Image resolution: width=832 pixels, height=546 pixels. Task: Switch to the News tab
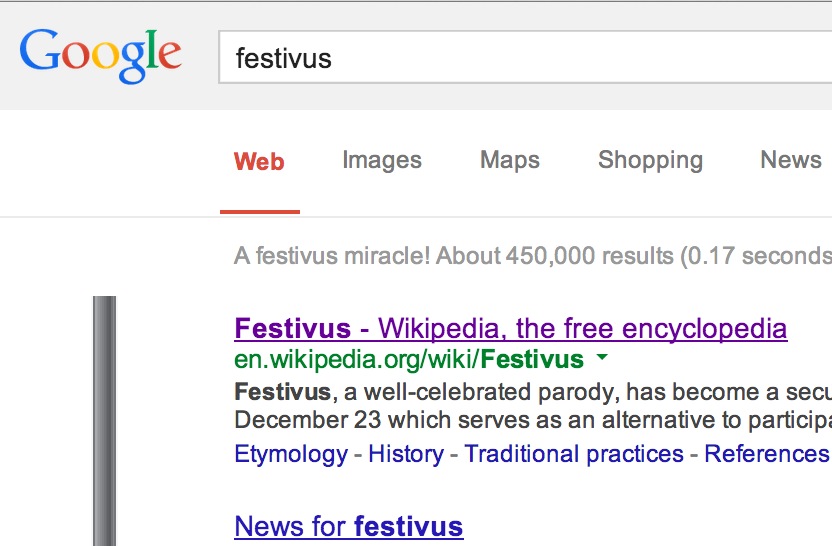coord(790,160)
